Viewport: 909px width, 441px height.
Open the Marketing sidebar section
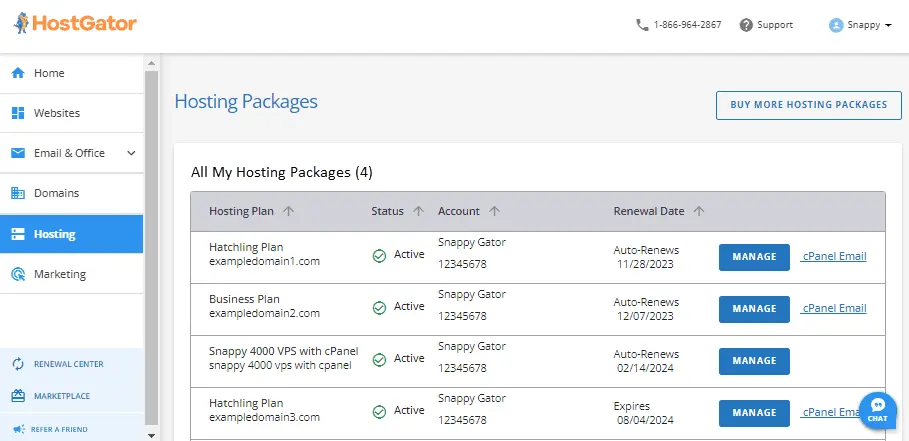pyautogui.click(x=60, y=274)
